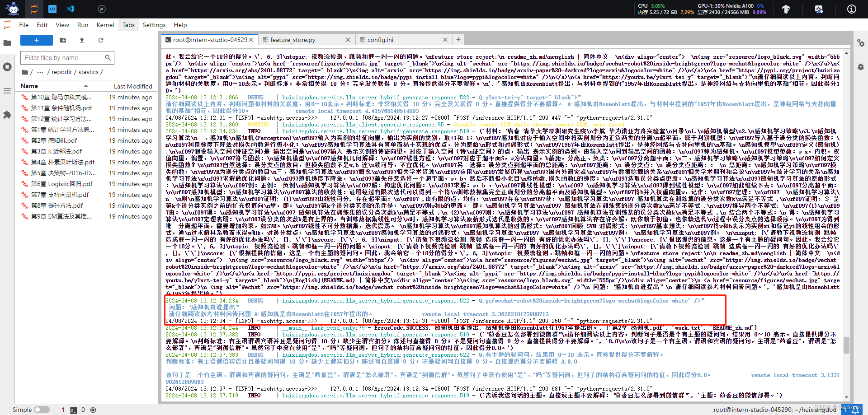Open the screen share icon in top bar

point(819,9)
